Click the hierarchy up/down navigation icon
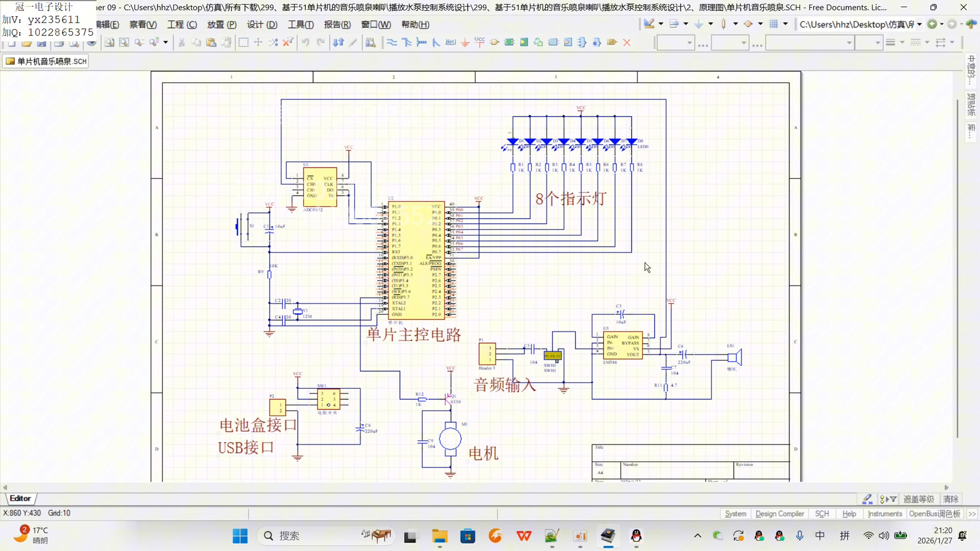This screenshot has height=551, width=980. pos(338,42)
